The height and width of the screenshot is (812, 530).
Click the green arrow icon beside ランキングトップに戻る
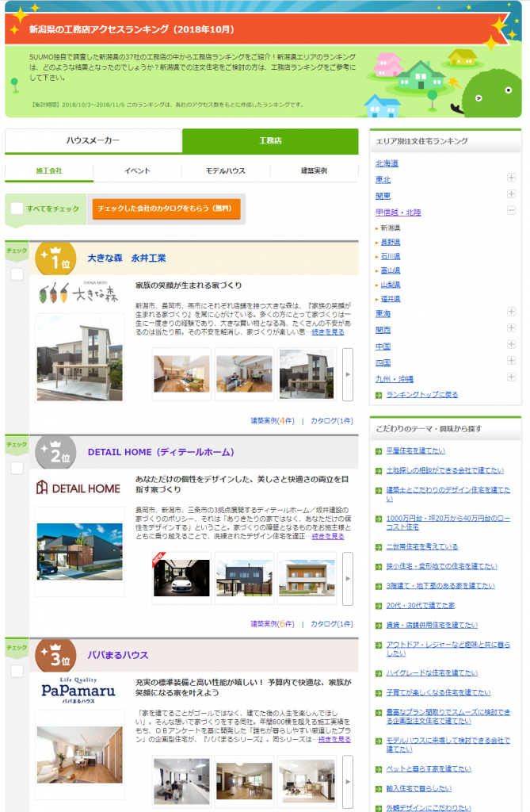pos(379,394)
